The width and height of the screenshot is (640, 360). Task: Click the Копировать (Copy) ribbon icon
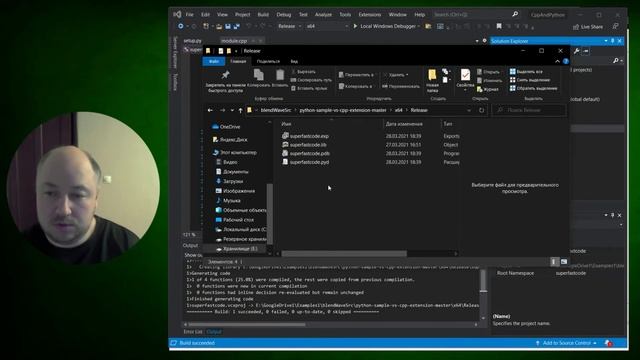tap(258, 78)
